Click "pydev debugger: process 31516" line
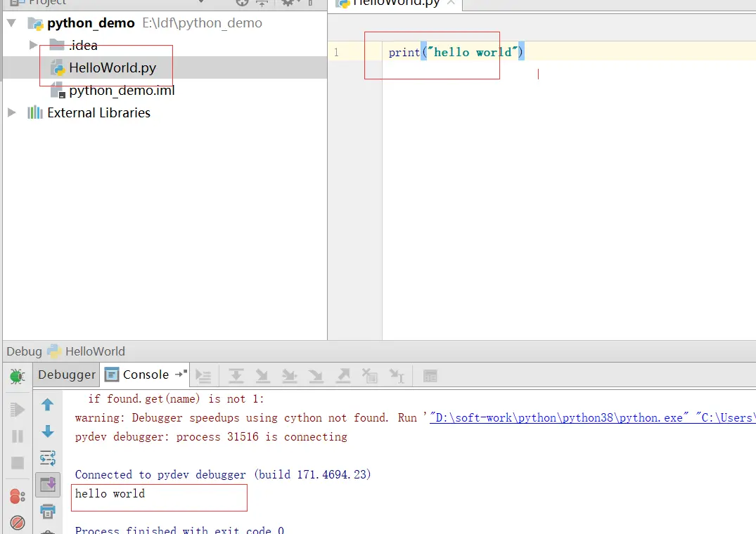Viewport: 756px width, 534px height. [211, 437]
